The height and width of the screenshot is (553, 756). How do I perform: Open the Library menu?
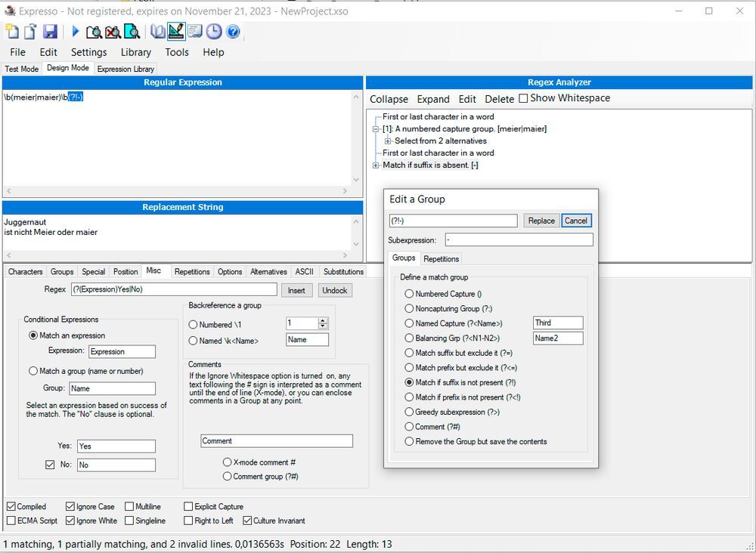click(x=135, y=52)
